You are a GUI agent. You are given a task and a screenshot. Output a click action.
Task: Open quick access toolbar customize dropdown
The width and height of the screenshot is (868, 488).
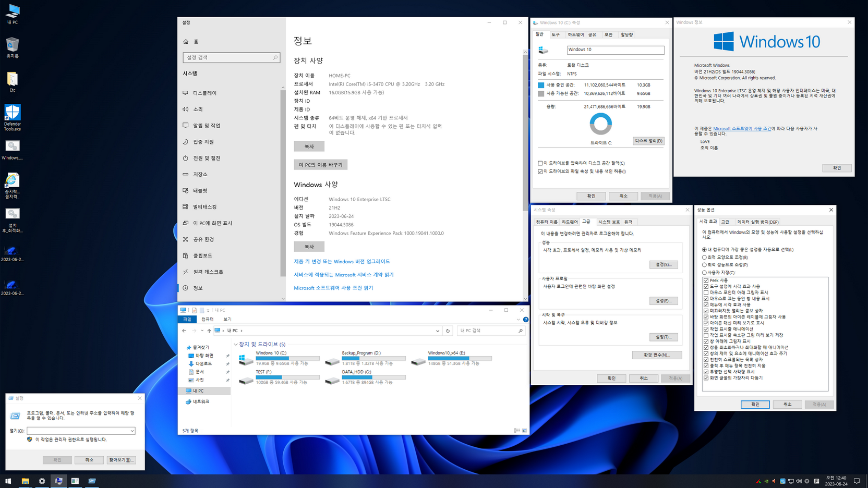(208, 310)
